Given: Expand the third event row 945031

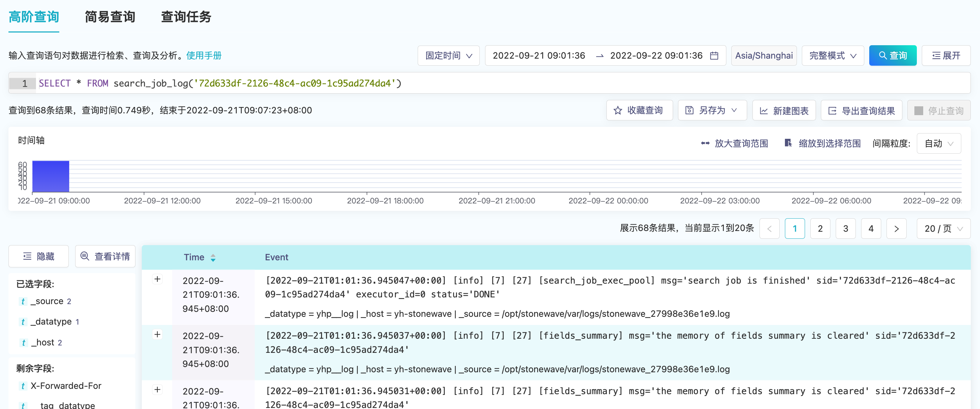Looking at the screenshot, I should [x=157, y=390].
